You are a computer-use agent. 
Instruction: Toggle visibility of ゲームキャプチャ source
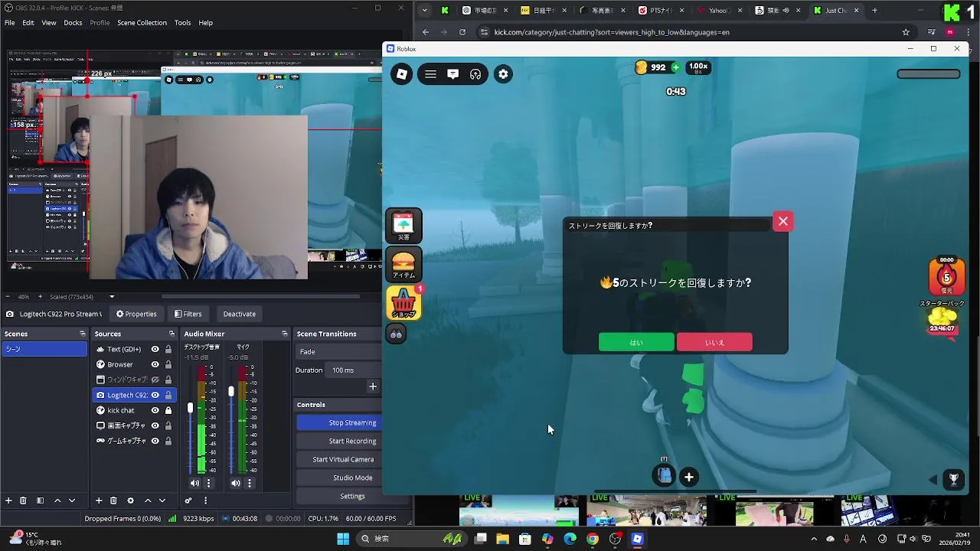tap(155, 441)
